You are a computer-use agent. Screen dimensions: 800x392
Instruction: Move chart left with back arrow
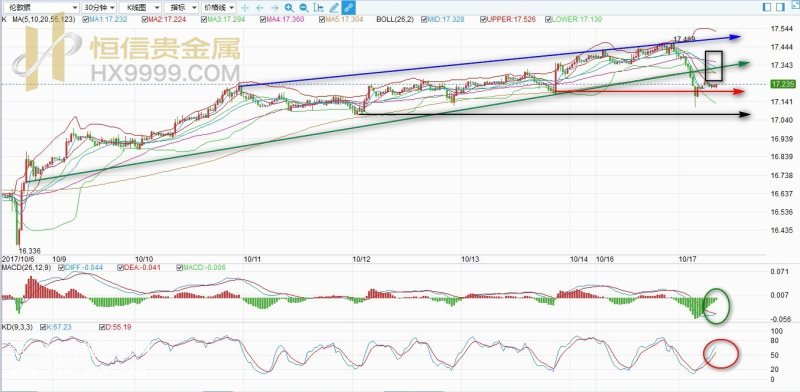[x=260, y=8]
